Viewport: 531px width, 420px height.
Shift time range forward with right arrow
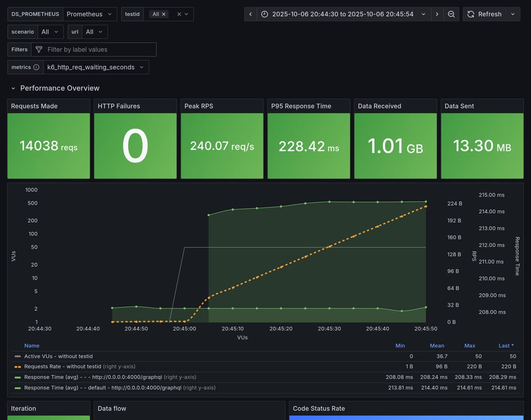tap(437, 14)
